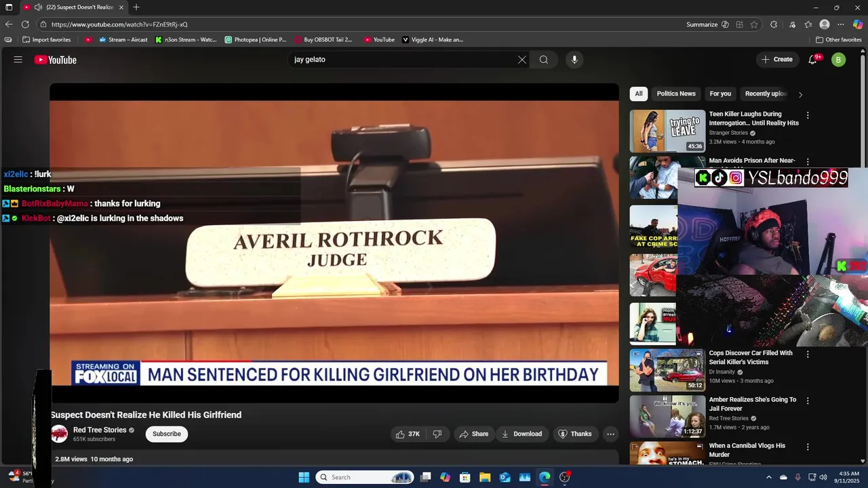Go back in browser history
The height and width of the screenshot is (488, 868).
9,24
